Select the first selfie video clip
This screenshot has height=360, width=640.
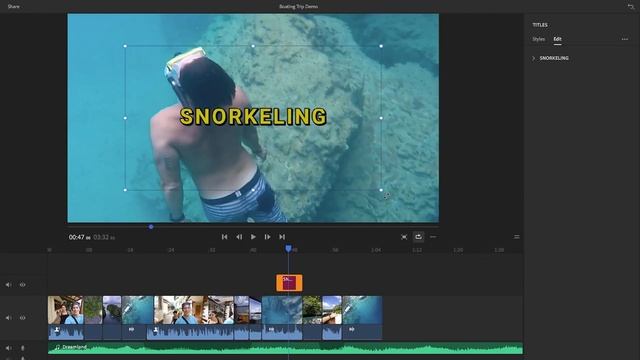pos(66,310)
